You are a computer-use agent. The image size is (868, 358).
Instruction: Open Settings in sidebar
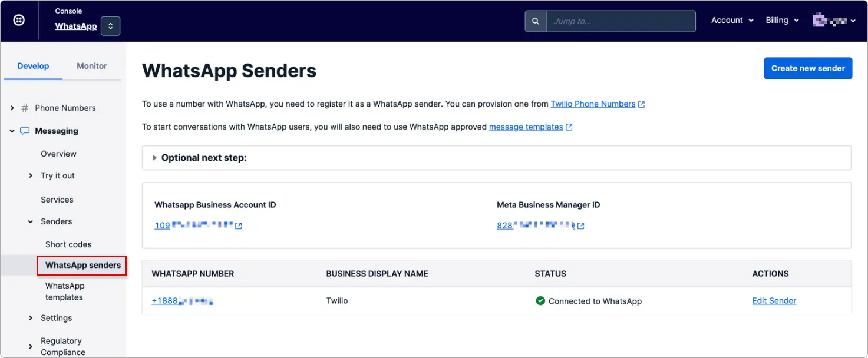57,318
